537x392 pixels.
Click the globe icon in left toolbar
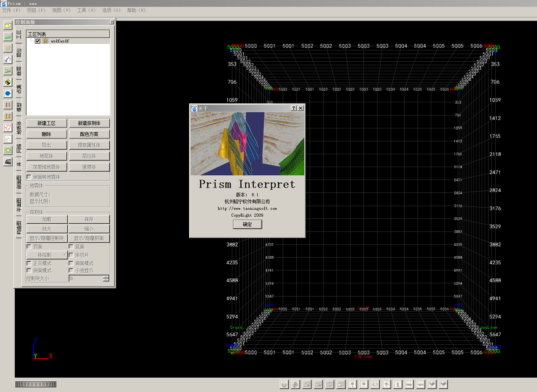tap(8, 82)
